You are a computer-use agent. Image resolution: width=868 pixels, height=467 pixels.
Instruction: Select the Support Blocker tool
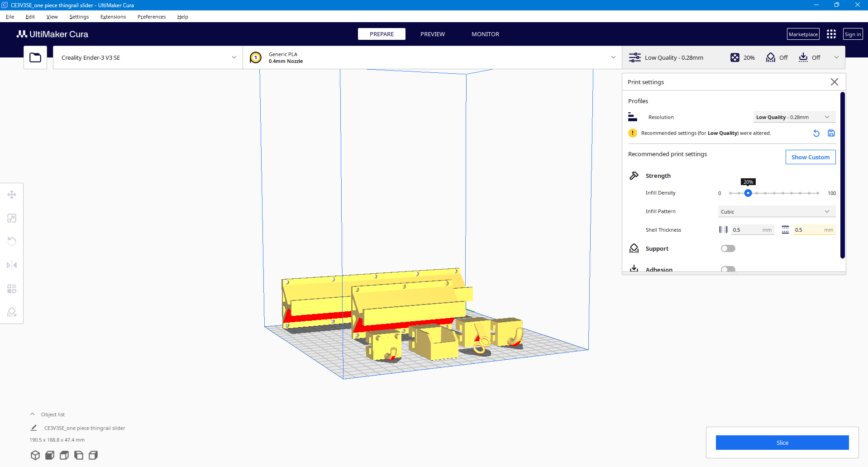tap(12, 312)
